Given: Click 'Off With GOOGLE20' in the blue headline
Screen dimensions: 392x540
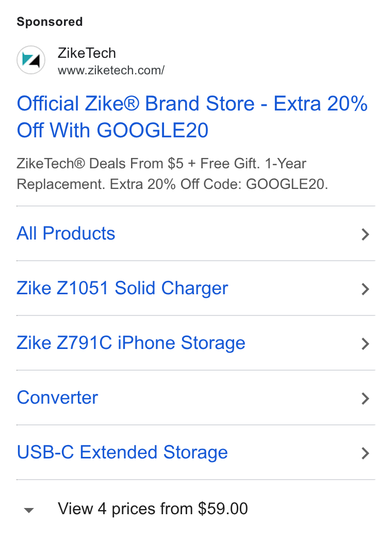Looking at the screenshot, I should click(112, 130).
